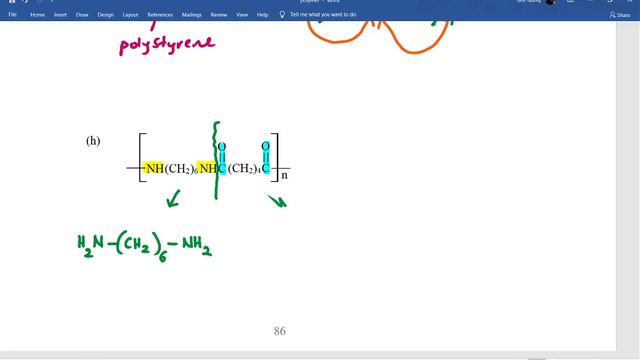Click the Share button
This screenshot has height=360, width=640.
(620, 15)
